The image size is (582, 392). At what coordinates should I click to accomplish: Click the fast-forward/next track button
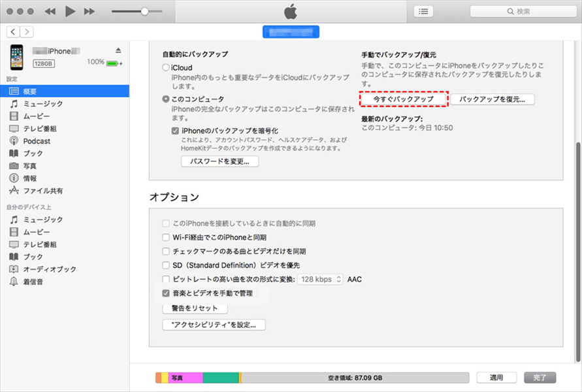tap(89, 12)
